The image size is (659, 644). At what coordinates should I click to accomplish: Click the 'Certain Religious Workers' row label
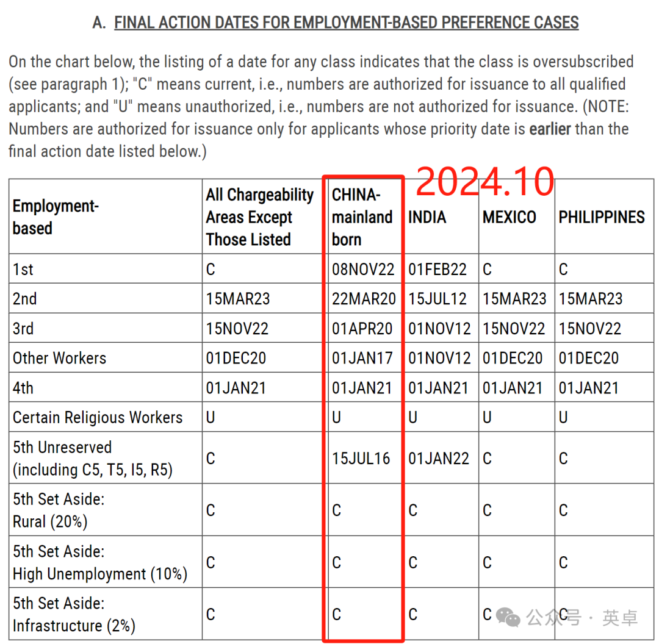pyautogui.click(x=98, y=418)
